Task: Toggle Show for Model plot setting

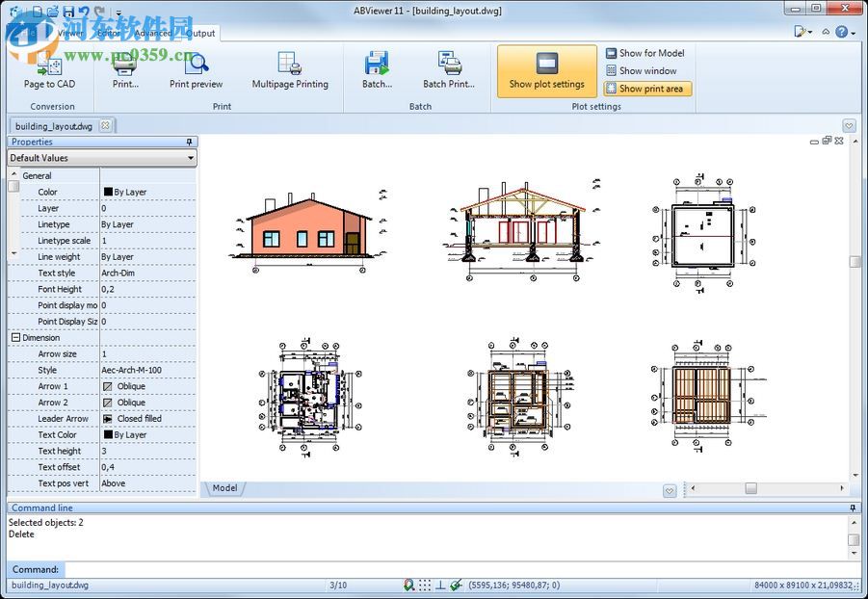Action: (644, 53)
